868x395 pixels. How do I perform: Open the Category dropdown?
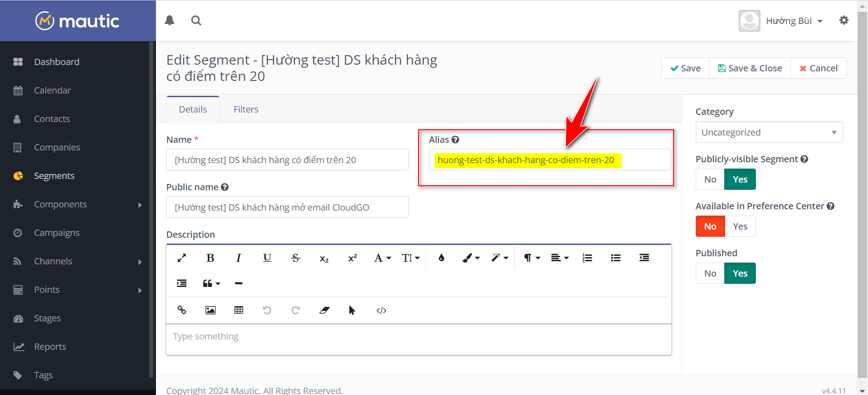pyautogui.click(x=769, y=132)
